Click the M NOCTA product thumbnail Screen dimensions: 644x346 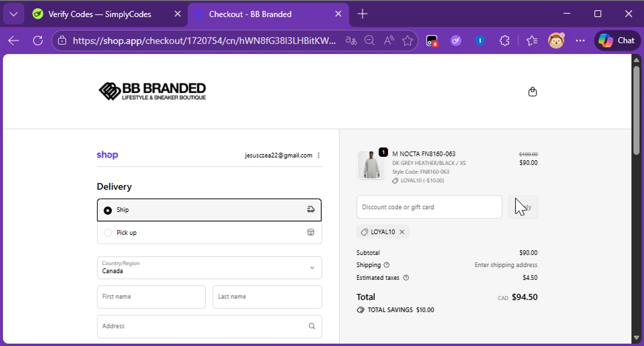(x=371, y=165)
